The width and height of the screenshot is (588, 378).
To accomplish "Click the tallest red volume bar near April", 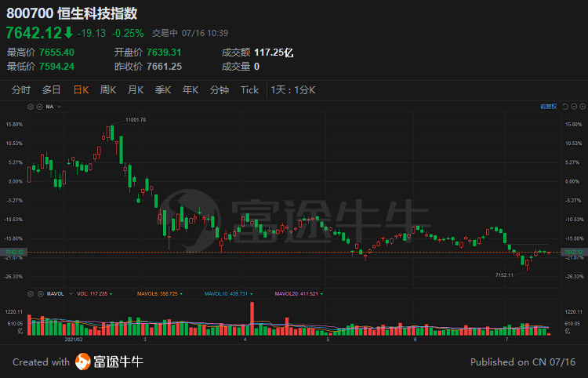I will (x=252, y=318).
